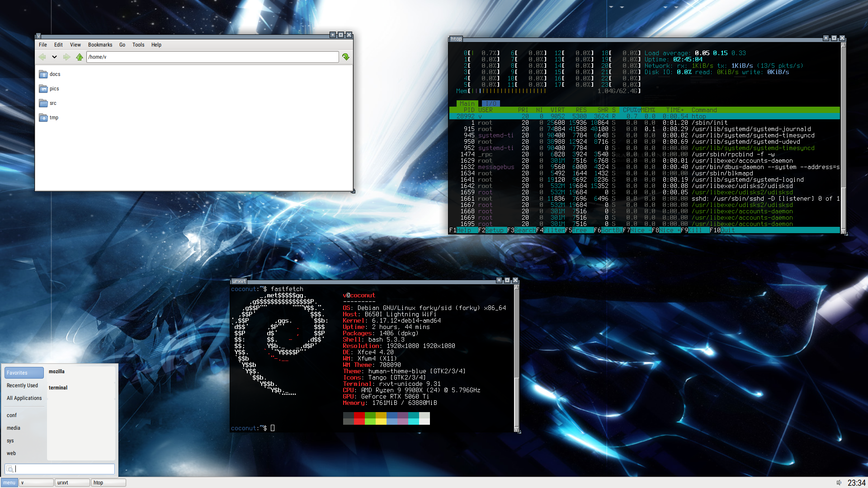
Task: Toggle the urxvt taskbar button
Action: pos(72,483)
